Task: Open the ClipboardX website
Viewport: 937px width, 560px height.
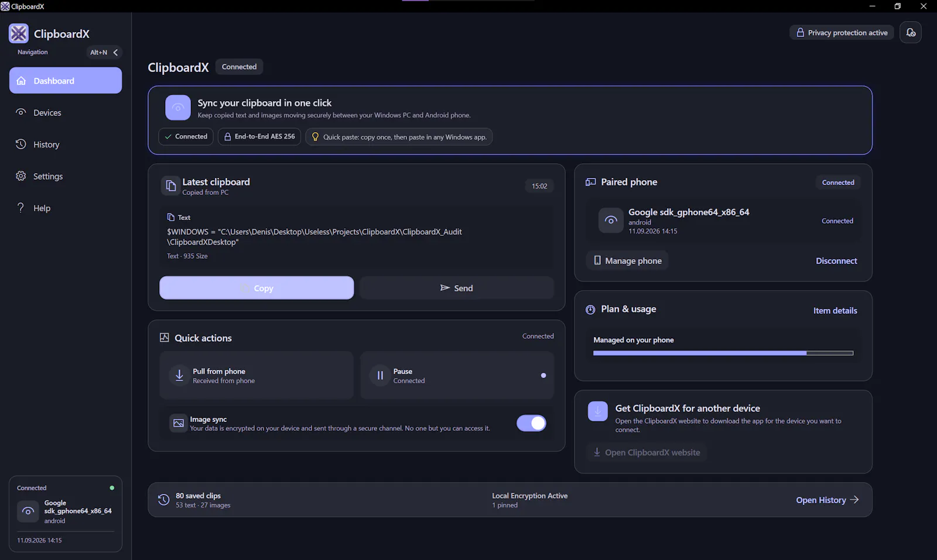Action: point(647,452)
